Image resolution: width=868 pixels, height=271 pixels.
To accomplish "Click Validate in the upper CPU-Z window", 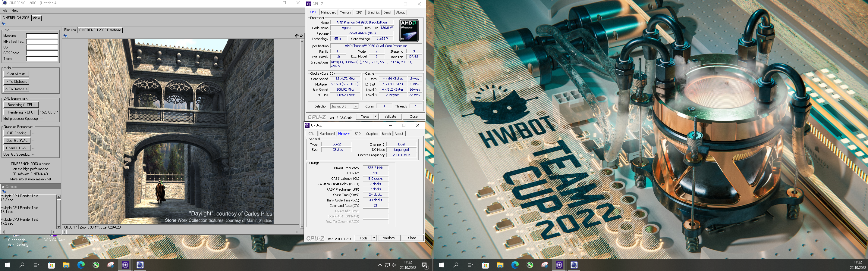I will tap(390, 117).
